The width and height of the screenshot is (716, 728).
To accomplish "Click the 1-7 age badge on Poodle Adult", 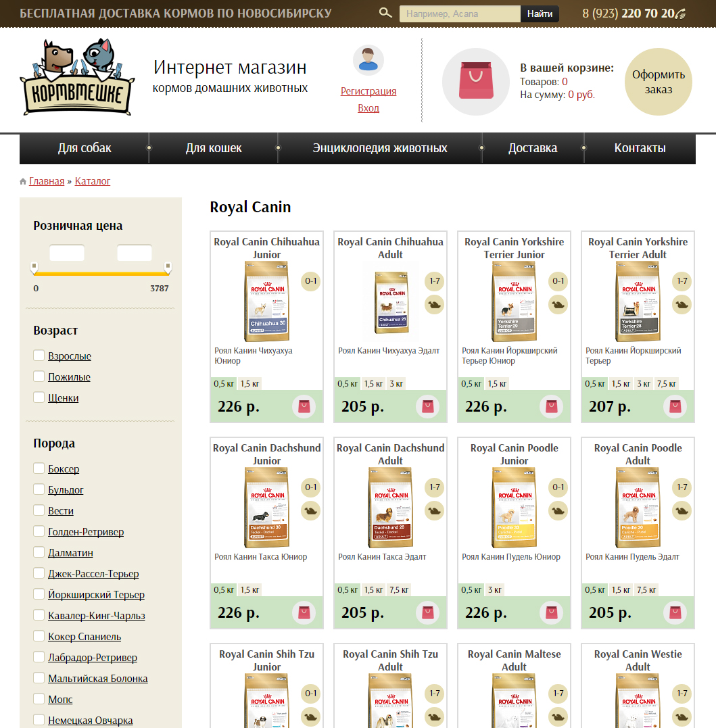I will click(x=682, y=487).
